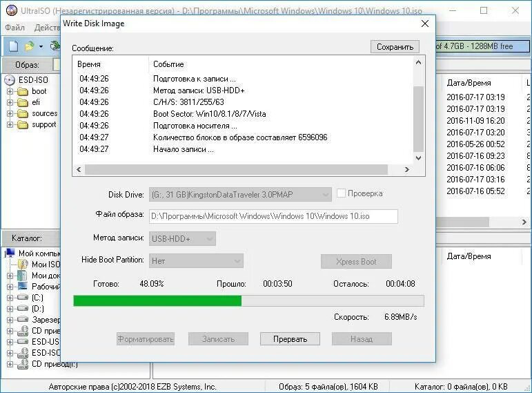
Task: Open the small arrow next to Open icon
Action: pyautogui.click(x=41, y=46)
